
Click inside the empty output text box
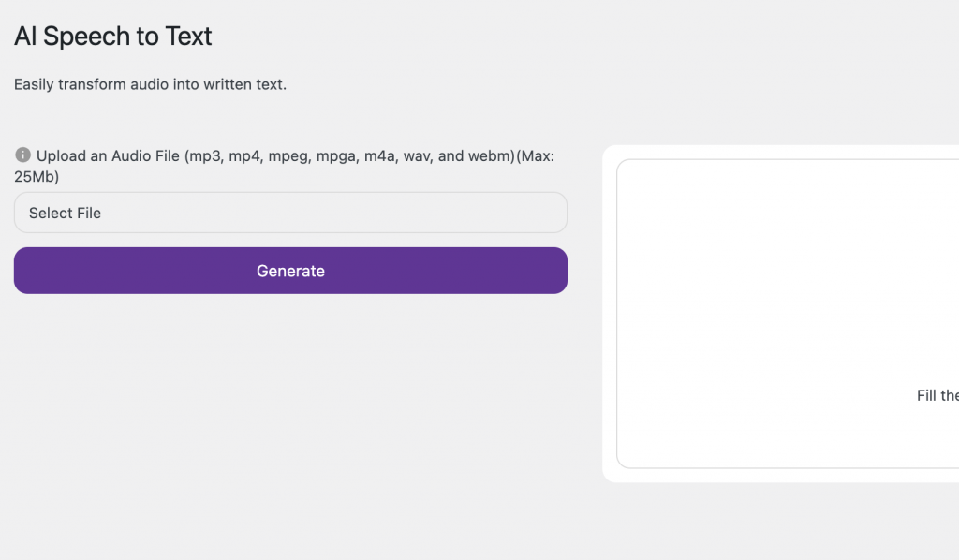[x=788, y=314]
